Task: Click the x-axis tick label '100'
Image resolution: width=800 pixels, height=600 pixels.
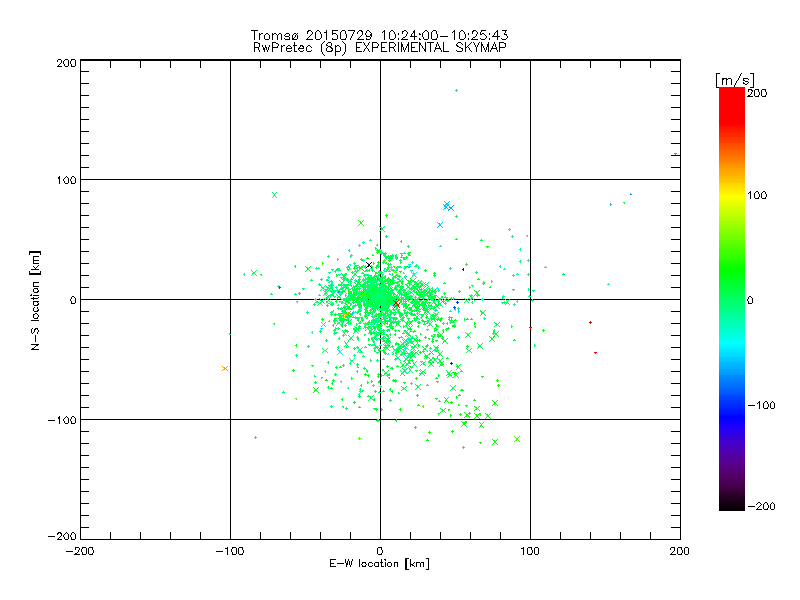Action: 530,551
